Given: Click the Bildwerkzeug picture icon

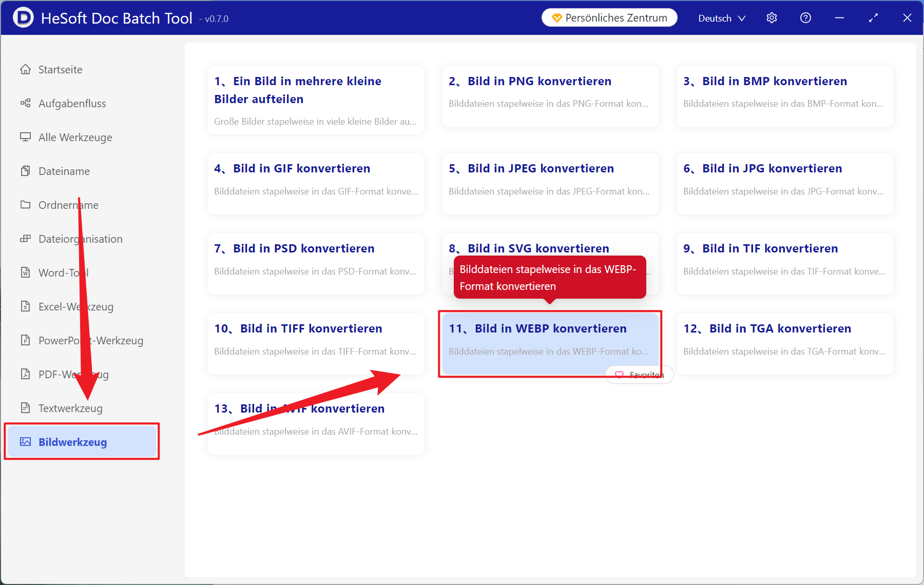Looking at the screenshot, I should click(25, 442).
